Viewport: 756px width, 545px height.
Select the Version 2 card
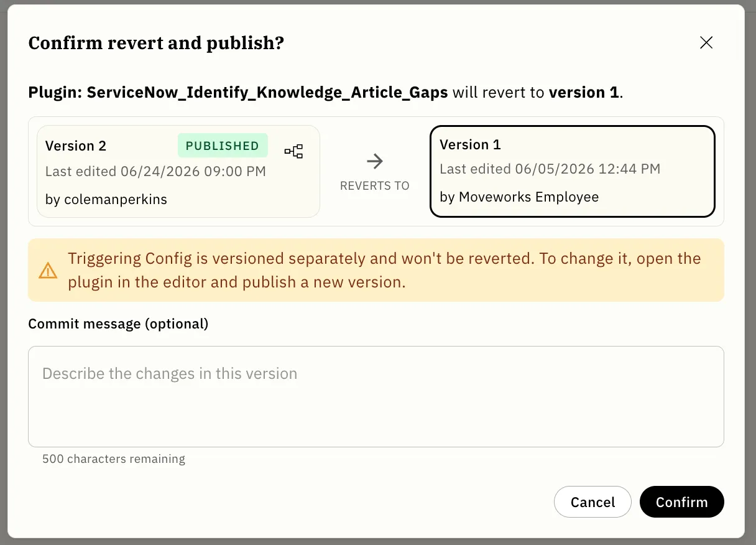pos(178,171)
